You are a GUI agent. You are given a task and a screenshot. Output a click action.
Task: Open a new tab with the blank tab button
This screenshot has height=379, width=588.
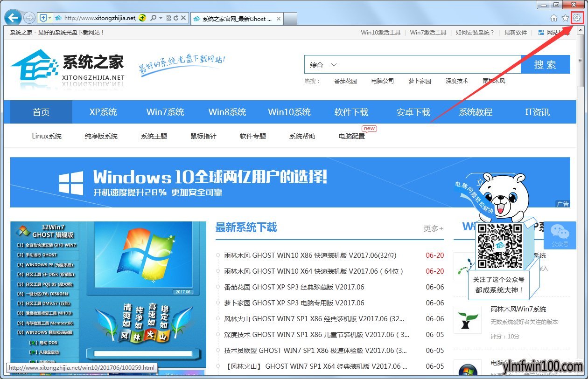pyautogui.click(x=290, y=19)
